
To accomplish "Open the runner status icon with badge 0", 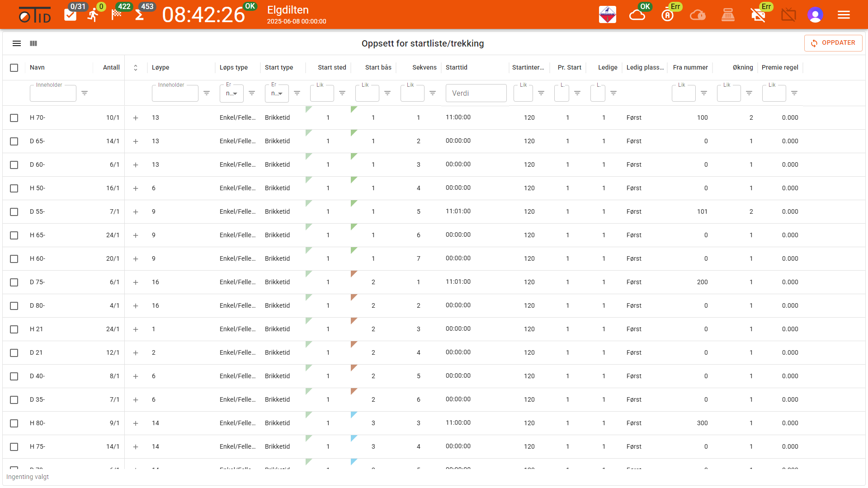I will [94, 15].
